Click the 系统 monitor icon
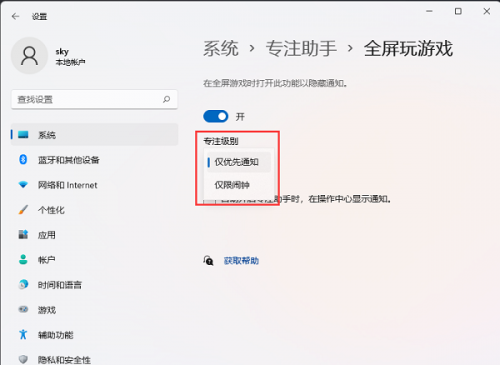 point(23,134)
